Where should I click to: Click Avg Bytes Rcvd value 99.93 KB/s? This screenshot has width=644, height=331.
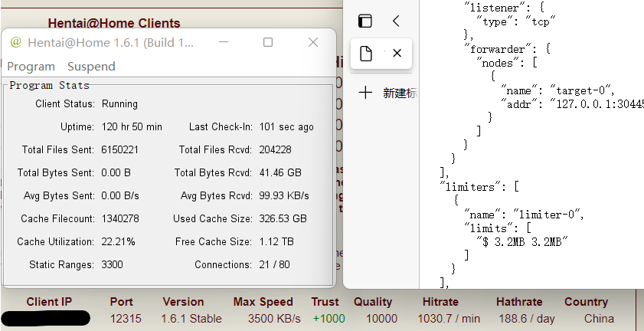(x=284, y=196)
